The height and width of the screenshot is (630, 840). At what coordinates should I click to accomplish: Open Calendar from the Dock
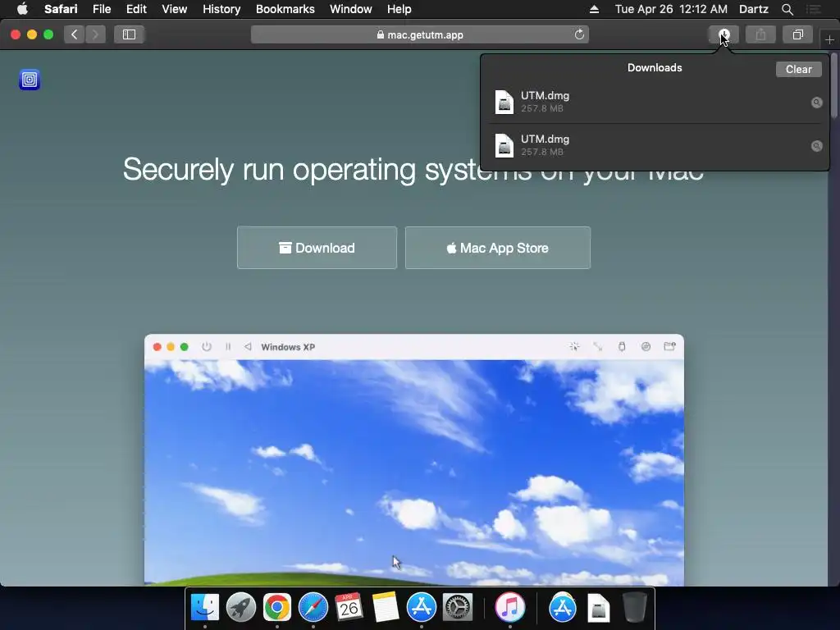[x=349, y=607]
